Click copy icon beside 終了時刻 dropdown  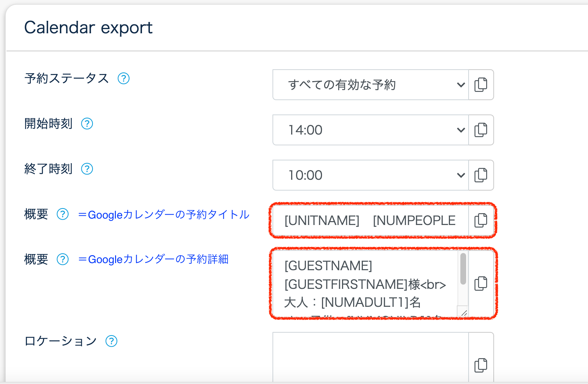click(481, 175)
